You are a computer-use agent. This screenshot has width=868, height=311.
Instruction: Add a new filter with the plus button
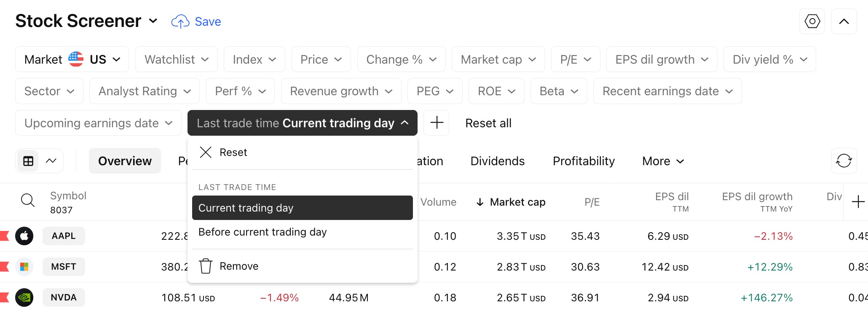pyautogui.click(x=437, y=123)
